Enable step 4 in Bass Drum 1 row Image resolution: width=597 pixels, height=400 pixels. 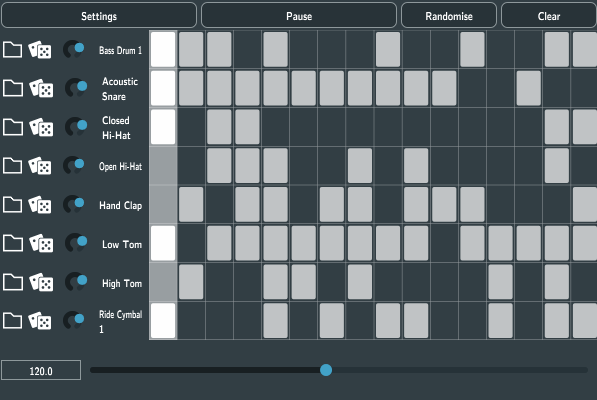point(247,49)
